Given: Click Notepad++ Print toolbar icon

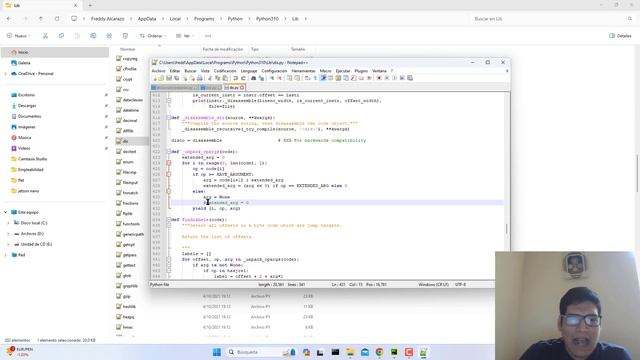Looking at the screenshot, I should click(200, 78).
